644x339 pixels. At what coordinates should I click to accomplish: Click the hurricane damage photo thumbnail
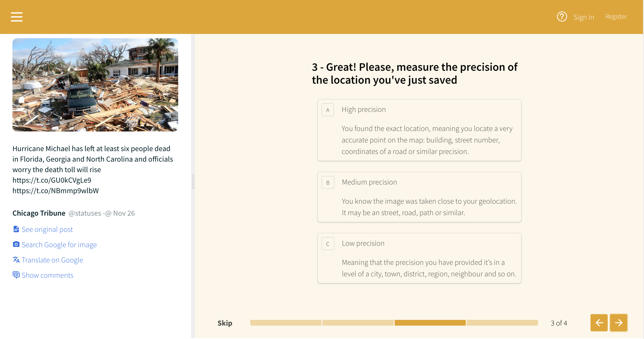tap(95, 85)
